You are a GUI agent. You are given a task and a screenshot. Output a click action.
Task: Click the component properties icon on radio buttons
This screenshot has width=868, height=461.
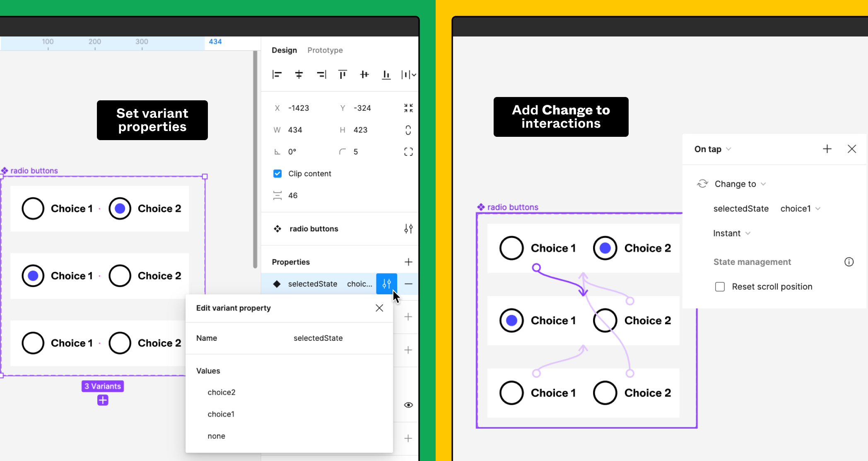click(409, 229)
